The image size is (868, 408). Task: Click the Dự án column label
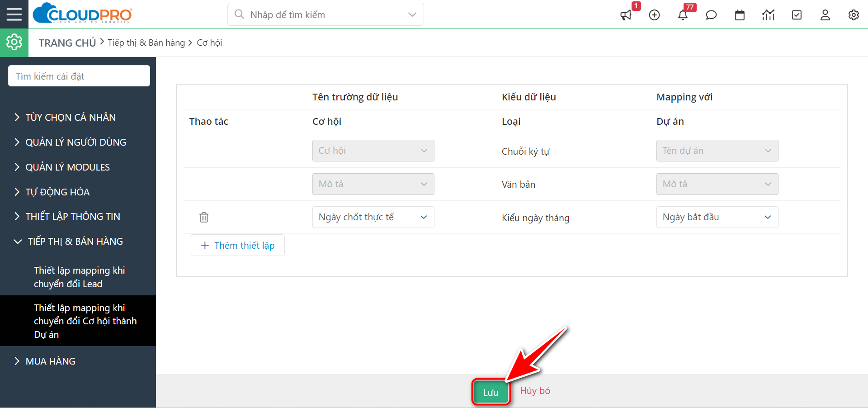coord(670,121)
